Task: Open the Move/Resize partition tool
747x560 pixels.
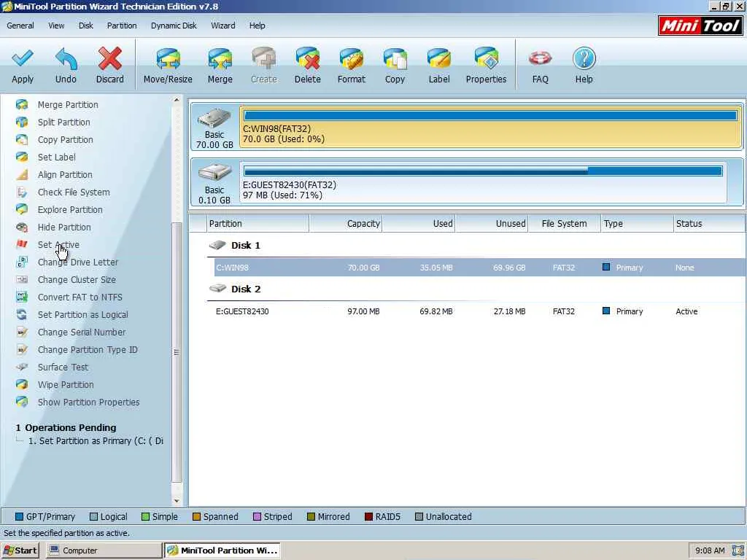Action: pos(168,66)
